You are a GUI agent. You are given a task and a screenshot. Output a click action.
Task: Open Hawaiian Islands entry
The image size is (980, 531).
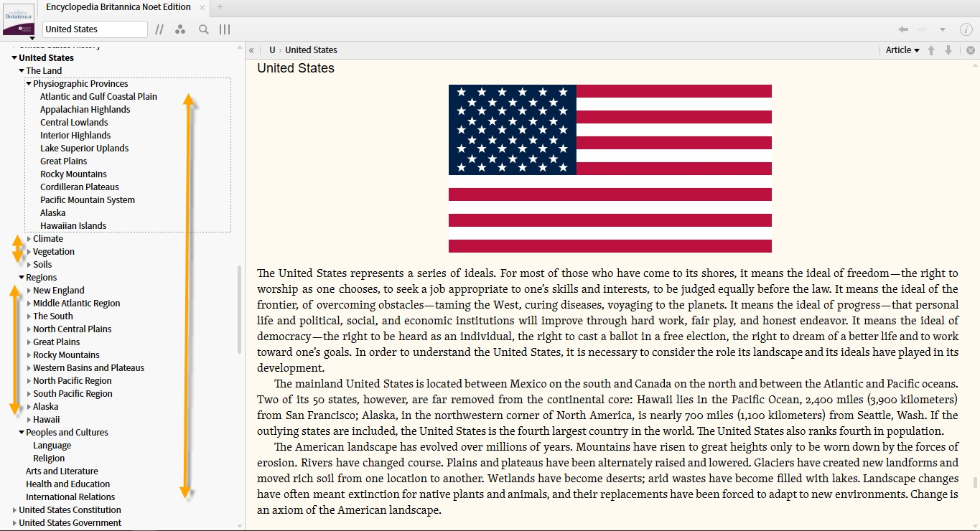pos(73,226)
